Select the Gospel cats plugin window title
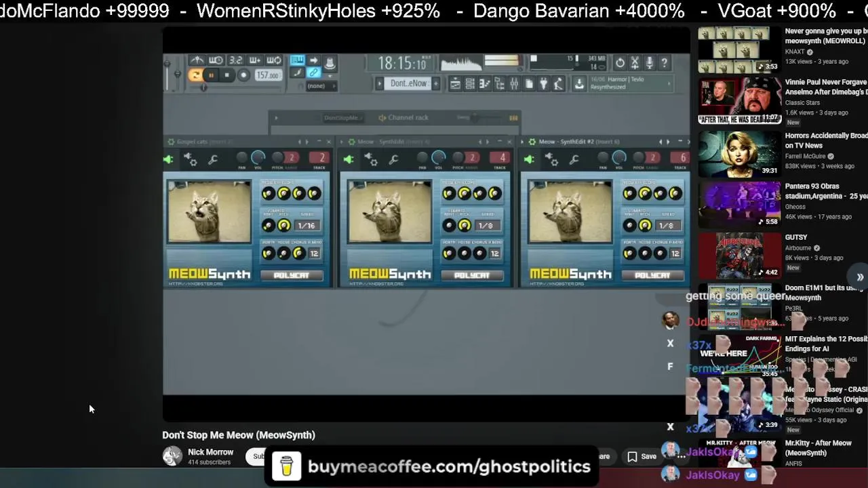 click(x=192, y=142)
